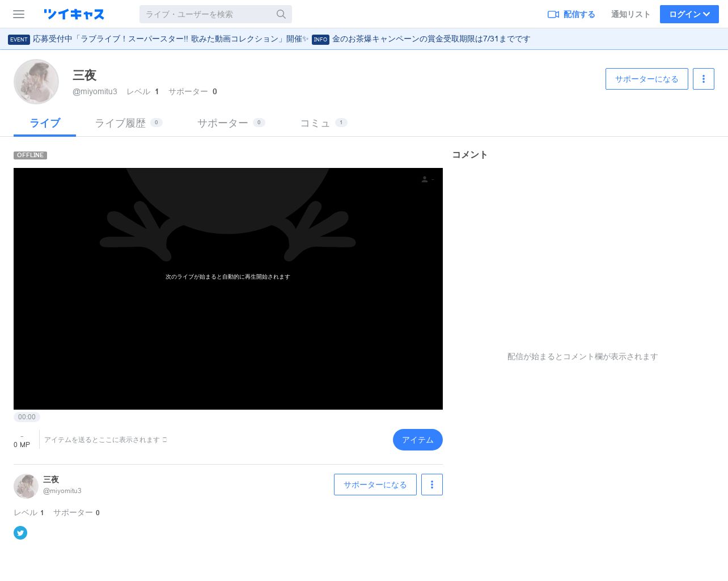
Task: Click the large 三夜 profile avatar
Action: [36, 82]
